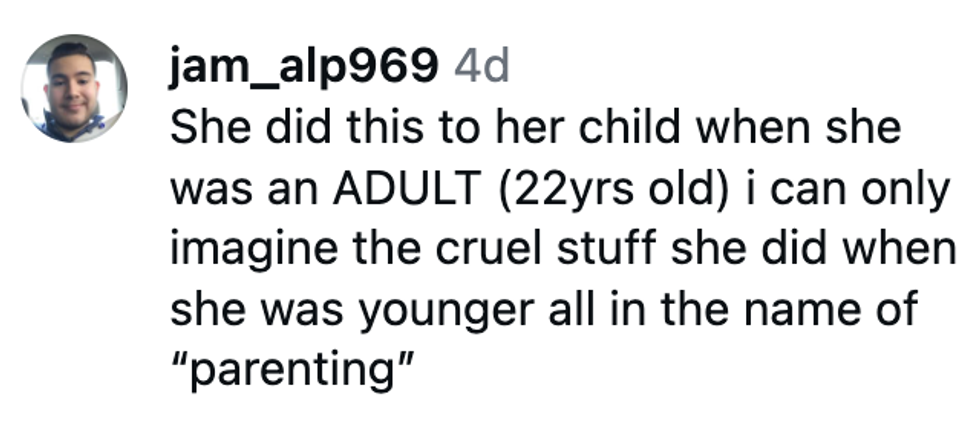Screen dimensions: 980x423
Task: Click the 4d comment timestamp
Action: click(x=481, y=67)
